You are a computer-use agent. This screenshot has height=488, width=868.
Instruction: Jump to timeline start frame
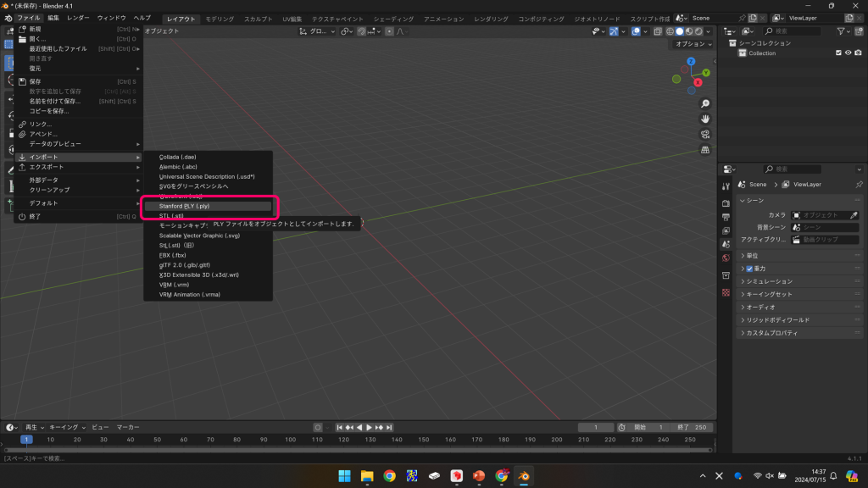click(x=340, y=427)
